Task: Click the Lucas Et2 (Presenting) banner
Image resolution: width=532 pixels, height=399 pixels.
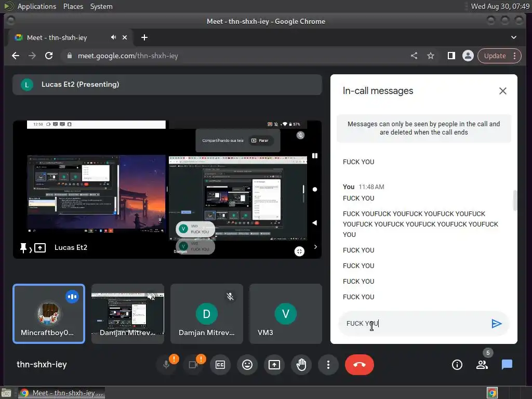Action: coord(167,85)
